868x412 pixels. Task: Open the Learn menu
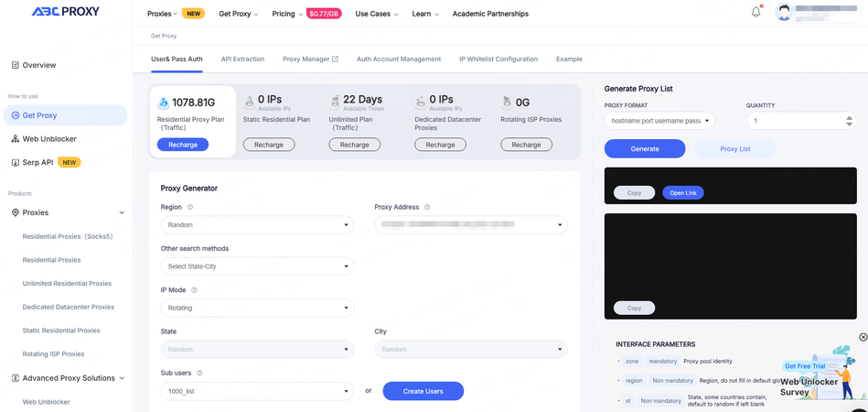425,14
